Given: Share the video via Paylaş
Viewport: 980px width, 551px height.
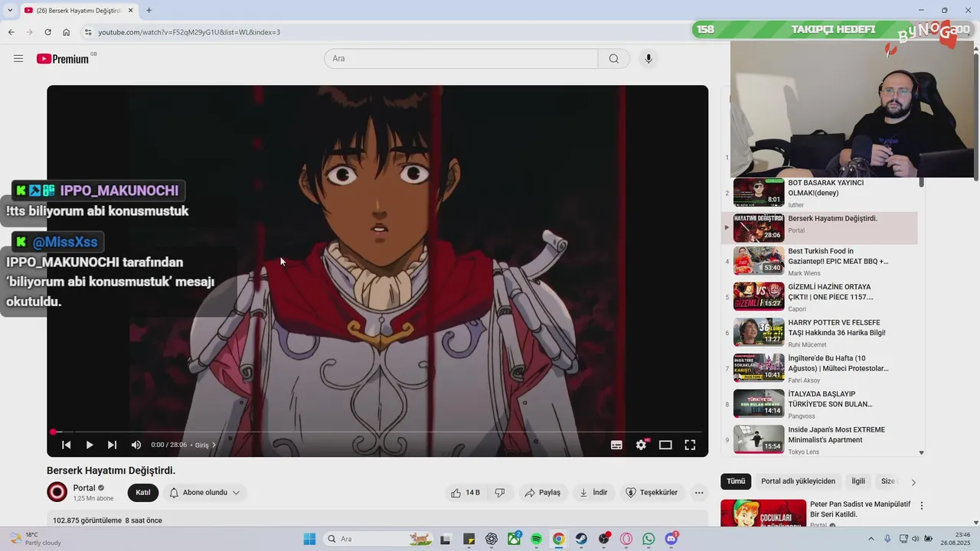Looking at the screenshot, I should coord(543,493).
